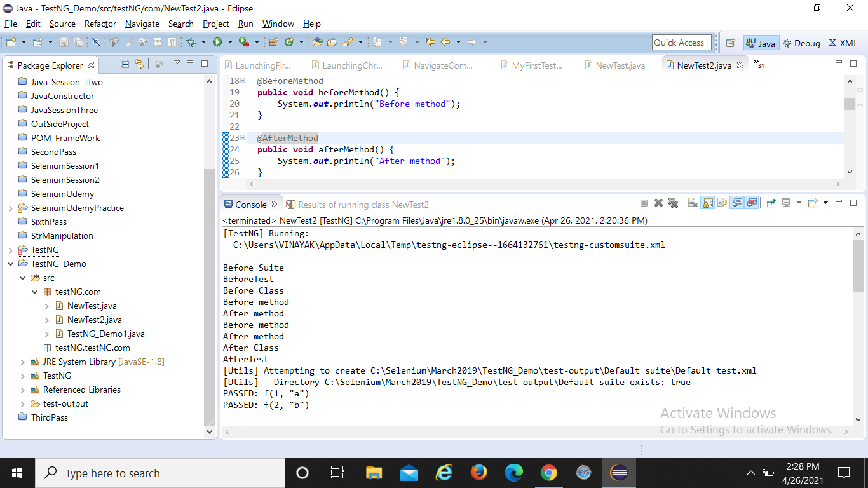Click the Remove Launch X icon in Console
This screenshot has height=488, width=868.
(658, 203)
